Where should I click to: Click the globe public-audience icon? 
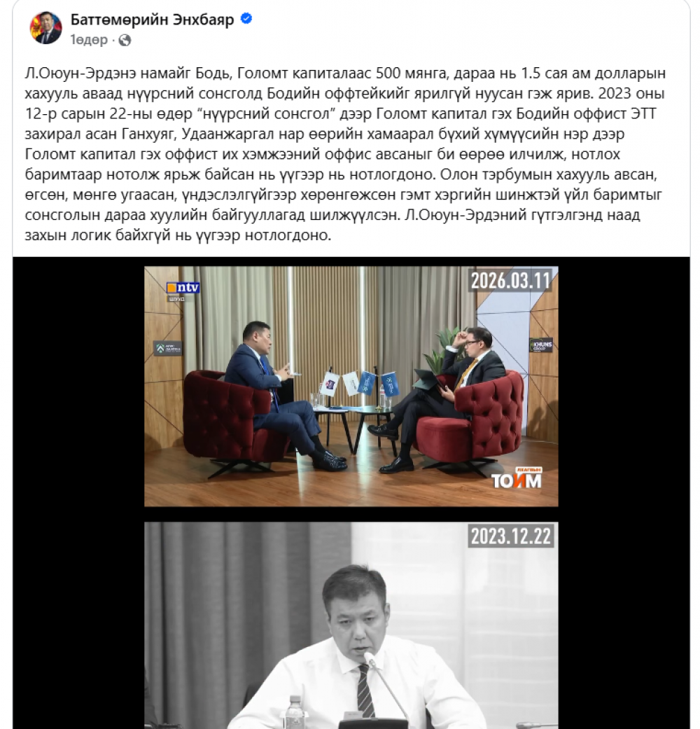point(125,41)
